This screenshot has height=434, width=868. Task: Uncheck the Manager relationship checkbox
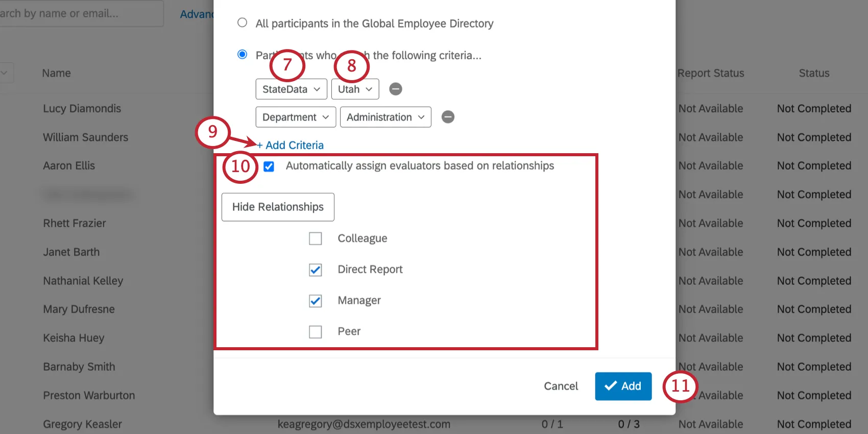pyautogui.click(x=316, y=301)
